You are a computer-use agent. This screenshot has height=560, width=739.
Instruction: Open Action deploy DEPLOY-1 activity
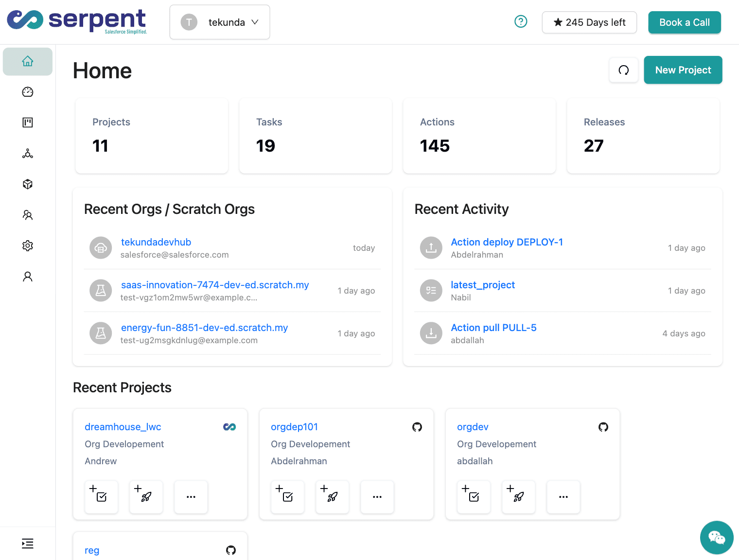point(507,242)
